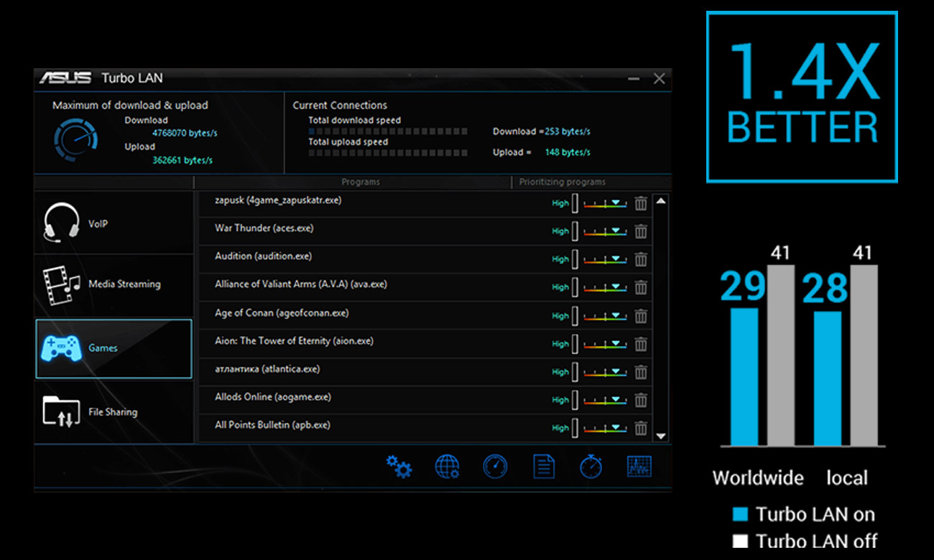This screenshot has height=560, width=934.
Task: Click the File Sharing folder icon
Action: point(61,411)
